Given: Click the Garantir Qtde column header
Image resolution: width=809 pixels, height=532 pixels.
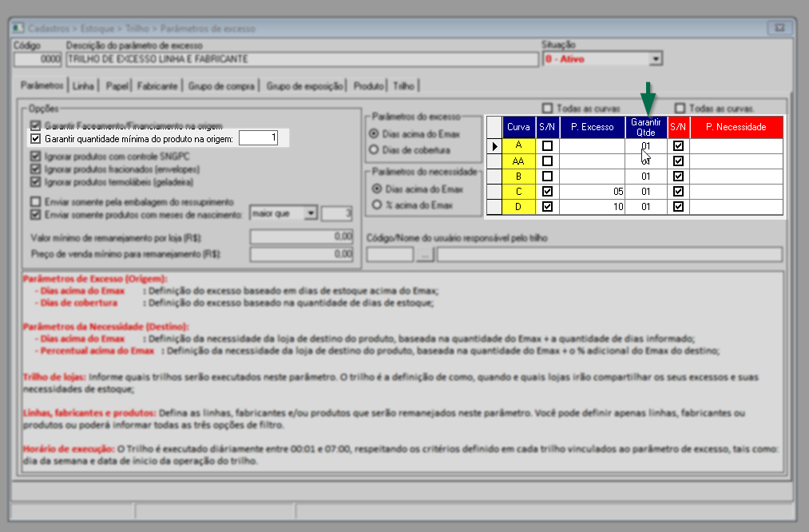Looking at the screenshot, I should click(x=646, y=127).
